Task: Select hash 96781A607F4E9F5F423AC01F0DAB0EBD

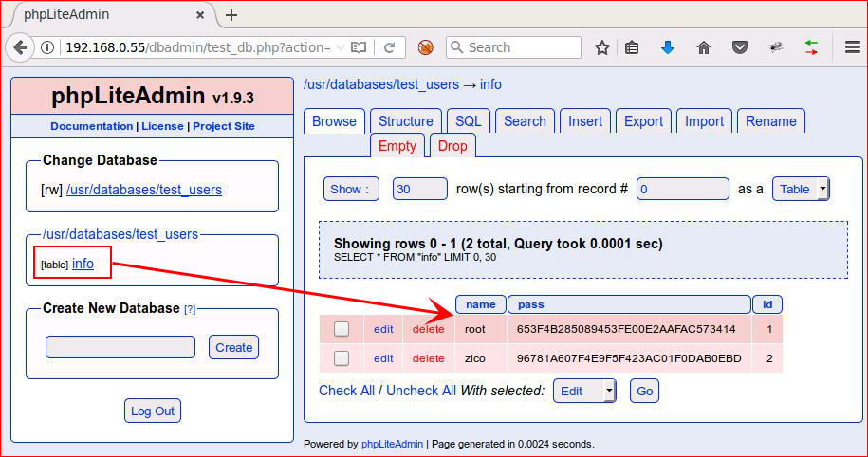Action: tap(629, 358)
